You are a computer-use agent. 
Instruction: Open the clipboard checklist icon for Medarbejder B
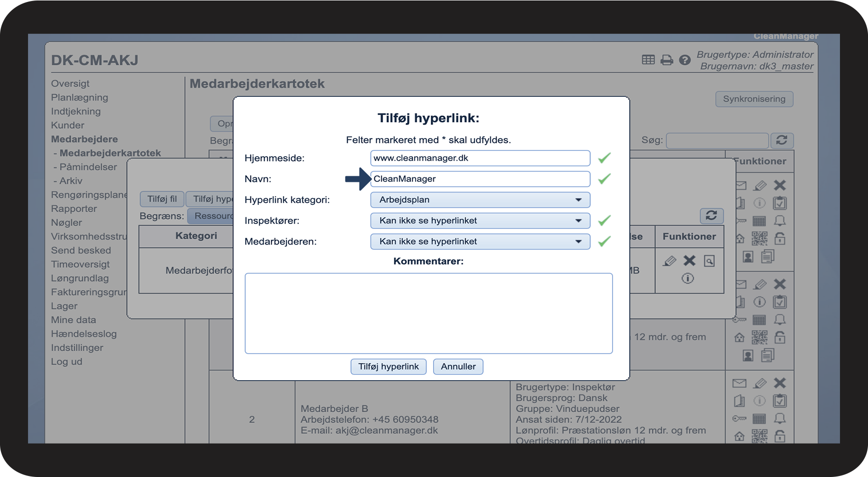(780, 401)
